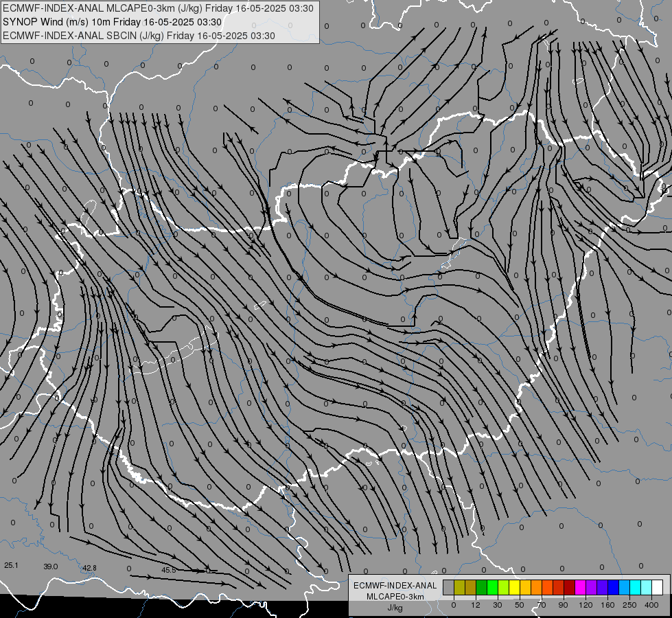This screenshot has height=618, width=672.
Task: Click the legend tick label 250
Action: coord(629,605)
